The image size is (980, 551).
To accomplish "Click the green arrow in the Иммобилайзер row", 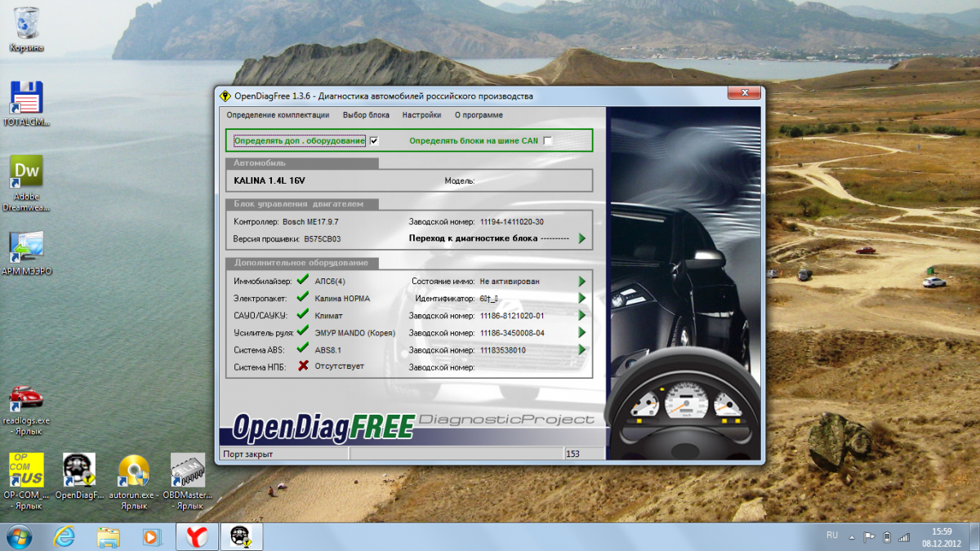I will [582, 281].
